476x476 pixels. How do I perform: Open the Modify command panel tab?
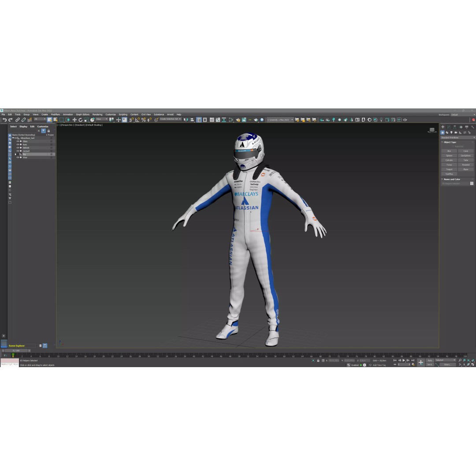[x=449, y=127]
